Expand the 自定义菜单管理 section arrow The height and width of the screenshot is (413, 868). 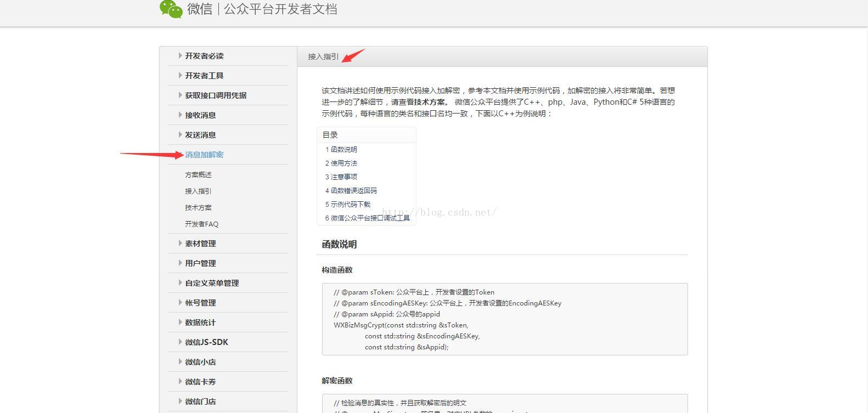[x=180, y=282]
